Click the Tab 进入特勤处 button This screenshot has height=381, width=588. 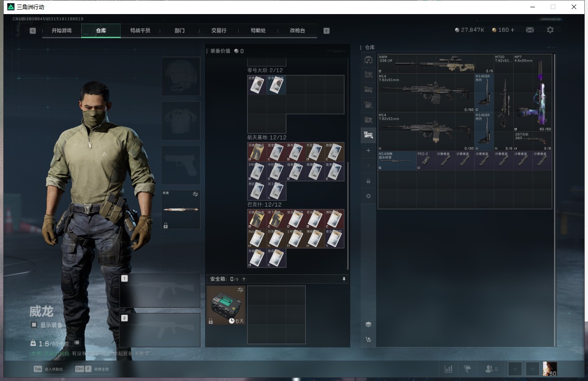point(48,369)
